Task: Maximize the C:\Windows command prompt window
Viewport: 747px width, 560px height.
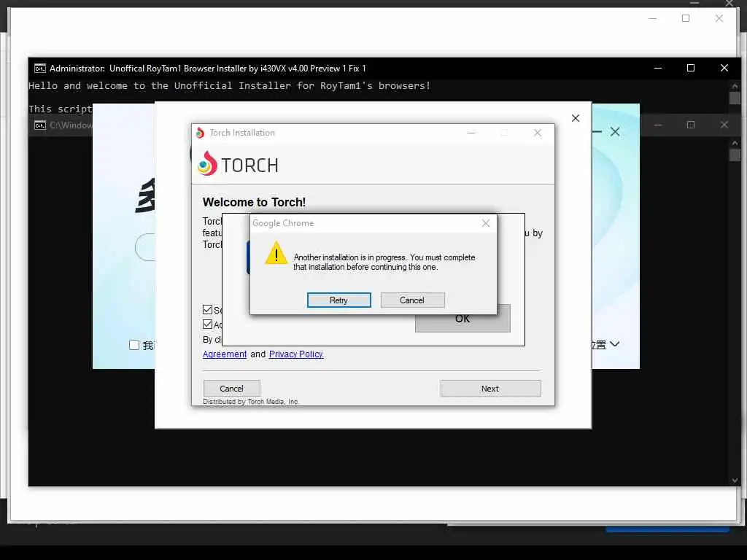Action: 691,125
